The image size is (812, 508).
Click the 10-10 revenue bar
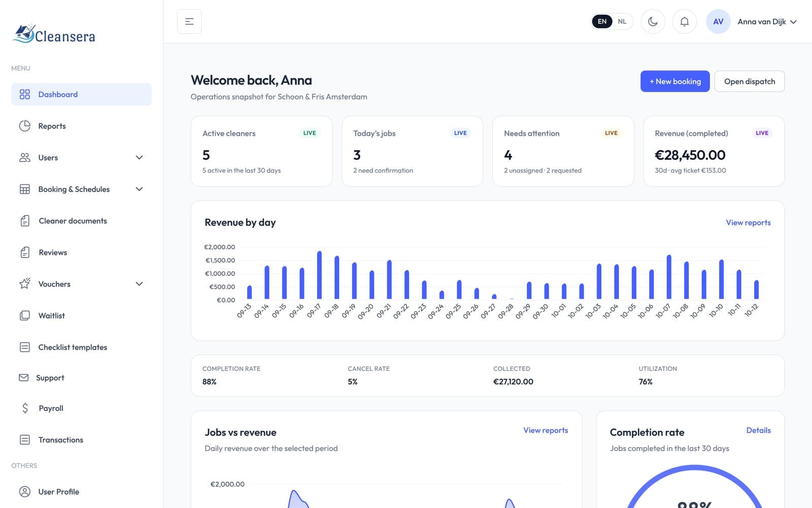(721, 279)
